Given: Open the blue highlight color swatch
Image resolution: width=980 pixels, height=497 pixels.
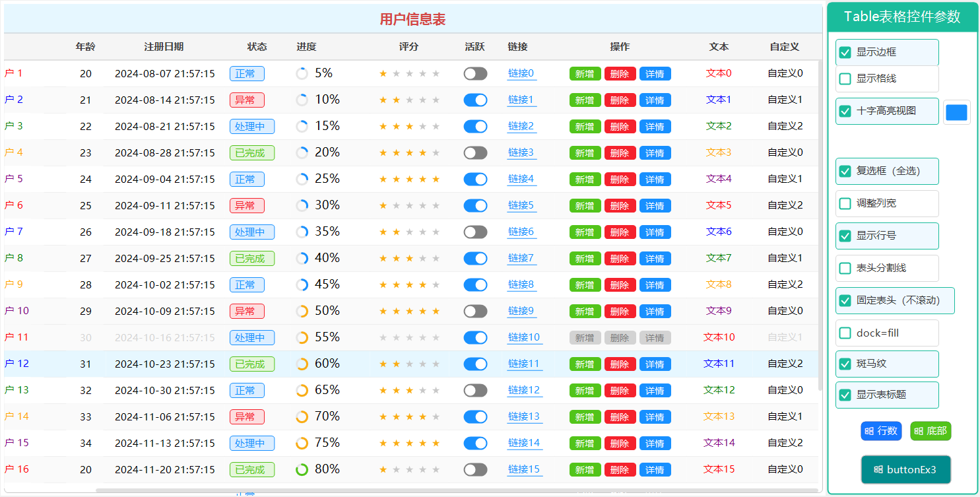Looking at the screenshot, I should pos(956,112).
